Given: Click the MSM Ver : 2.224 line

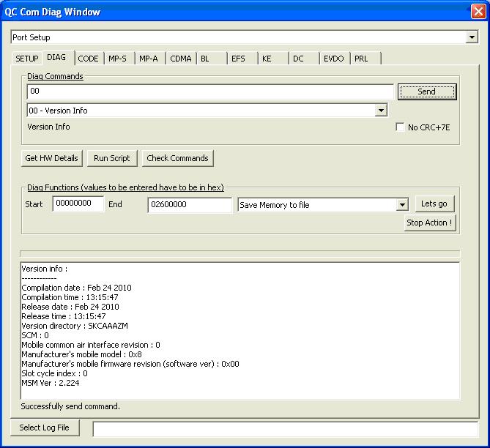Looking at the screenshot, I should (51, 383).
